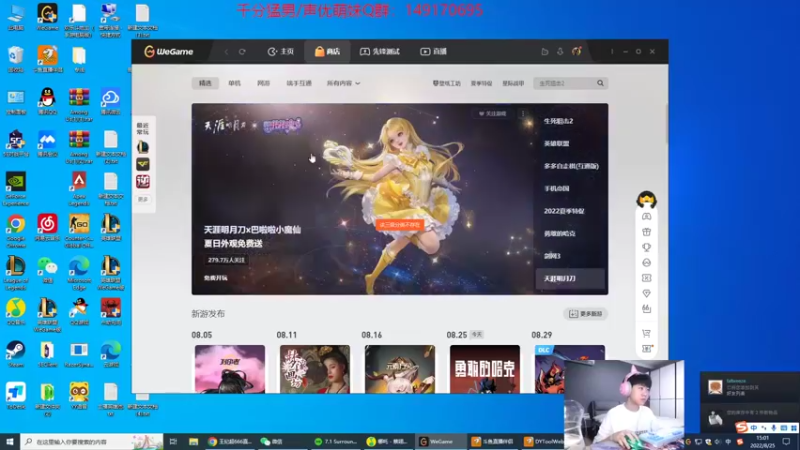
Task: Open the 夏季特促 link
Action: [481, 83]
